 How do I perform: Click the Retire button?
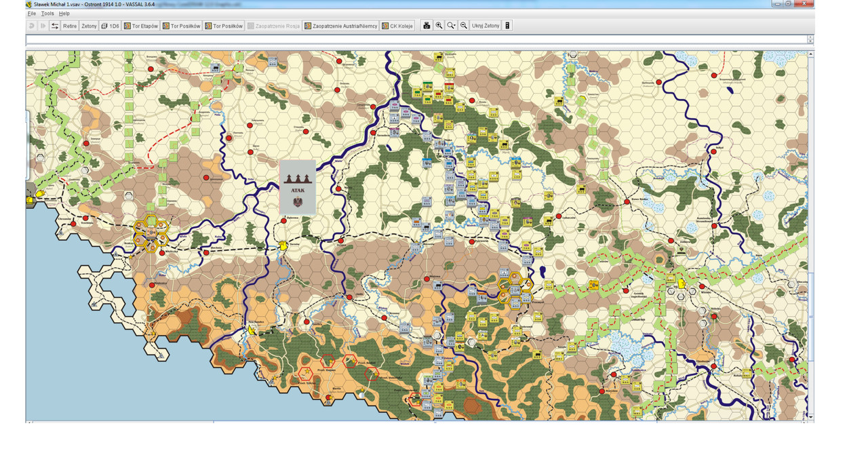pos(70,26)
